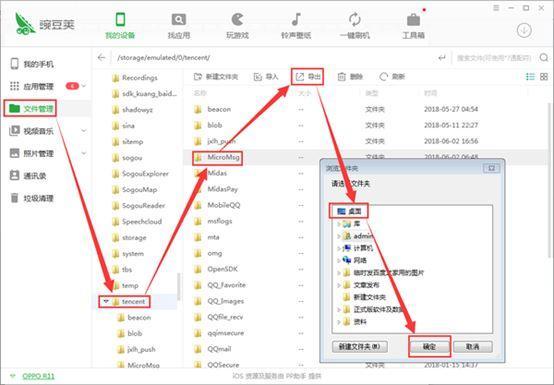Select Recordings folder in tree
The height and width of the screenshot is (385, 554).
tap(135, 78)
